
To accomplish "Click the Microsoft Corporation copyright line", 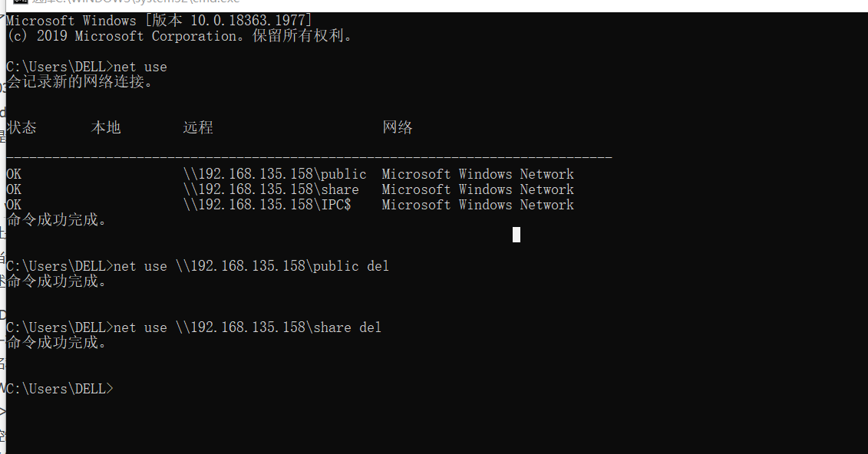I will [x=180, y=36].
